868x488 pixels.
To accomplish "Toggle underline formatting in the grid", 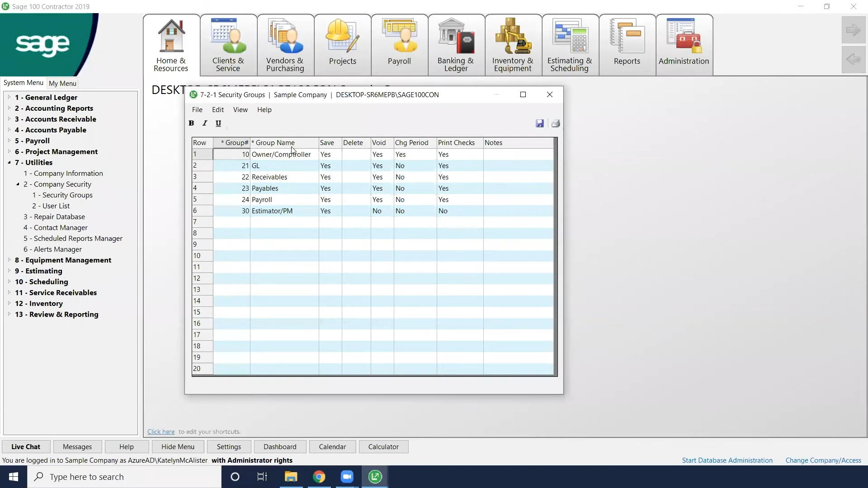I will [218, 123].
